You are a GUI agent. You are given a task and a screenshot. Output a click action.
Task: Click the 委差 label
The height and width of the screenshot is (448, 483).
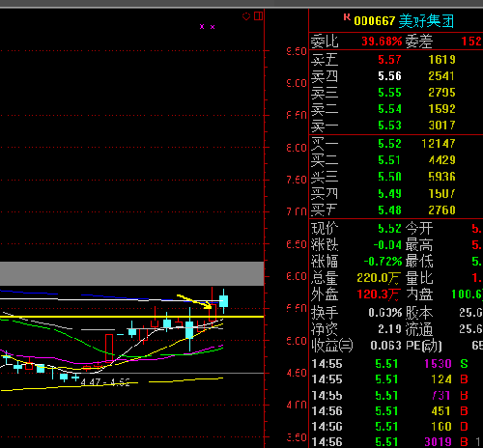coord(419,42)
